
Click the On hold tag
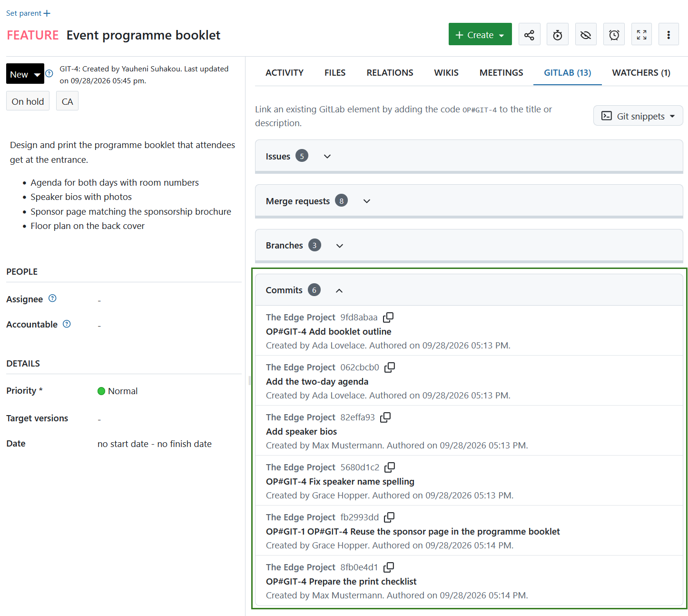pos(28,101)
